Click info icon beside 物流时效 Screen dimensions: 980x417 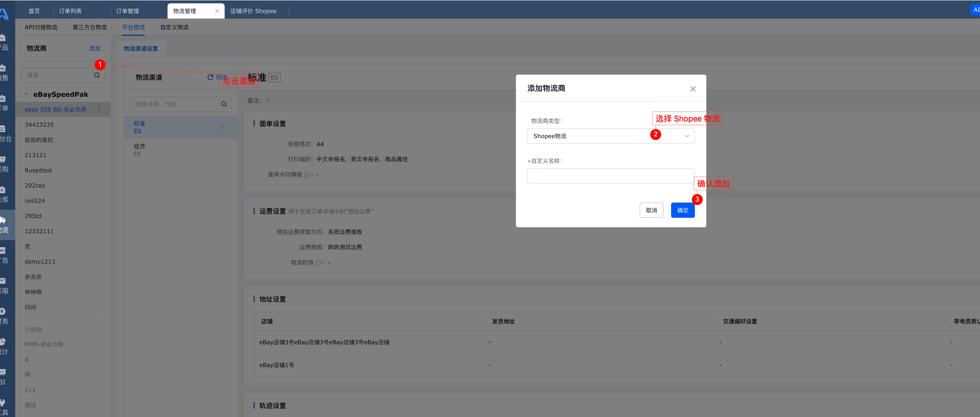click(x=318, y=262)
